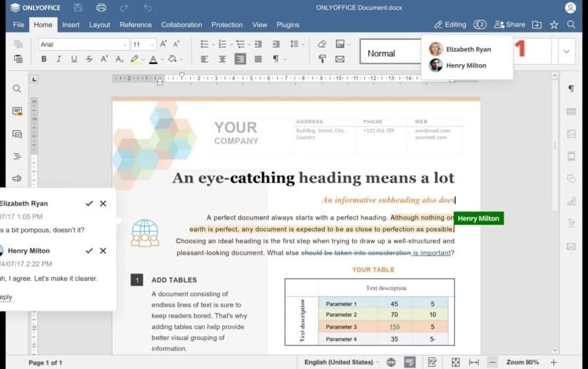Screen dimensions: 588x369
Task: Open the Chat panel icon
Action: click(x=18, y=134)
